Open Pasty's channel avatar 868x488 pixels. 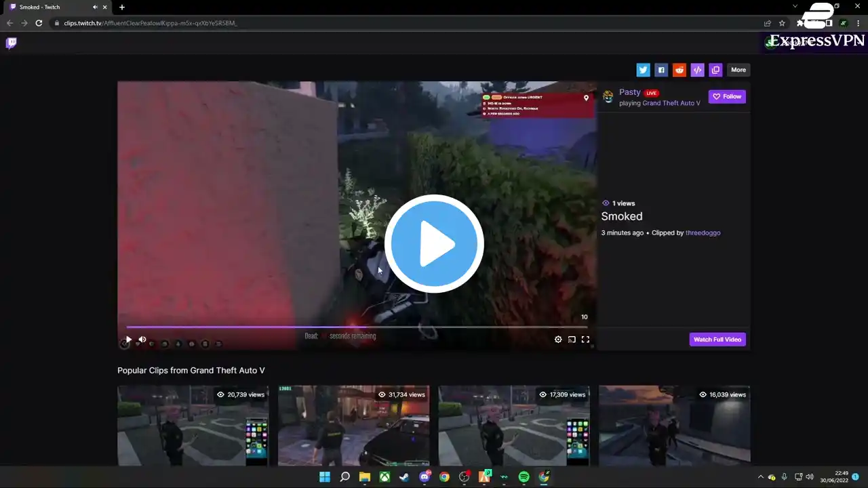point(608,97)
